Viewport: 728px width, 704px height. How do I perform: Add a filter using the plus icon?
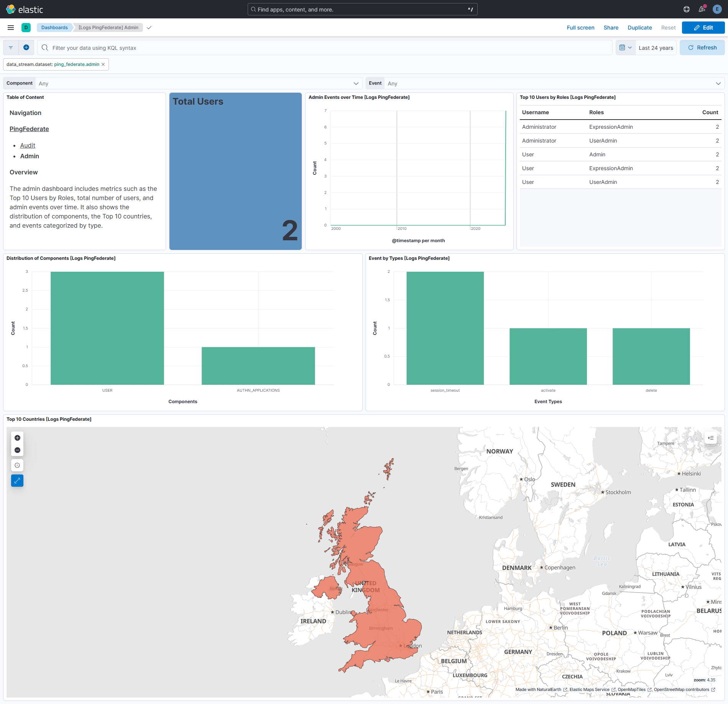pyautogui.click(x=26, y=47)
